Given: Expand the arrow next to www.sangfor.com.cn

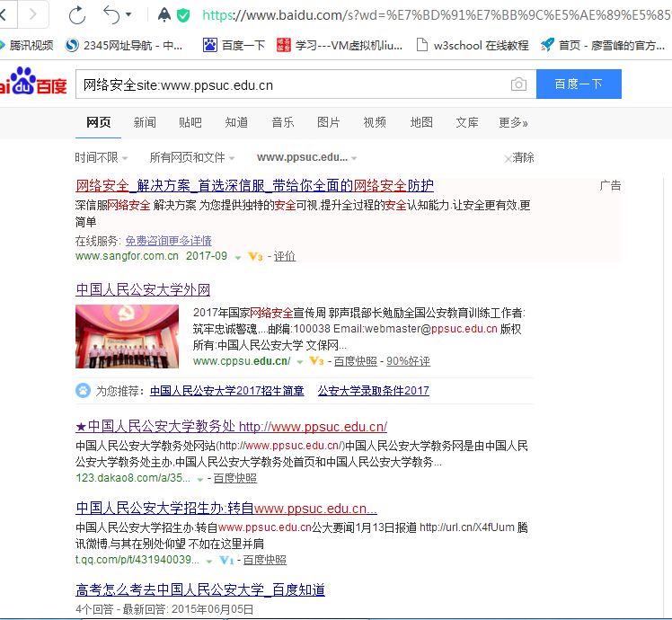Looking at the screenshot, I should click(238, 257).
